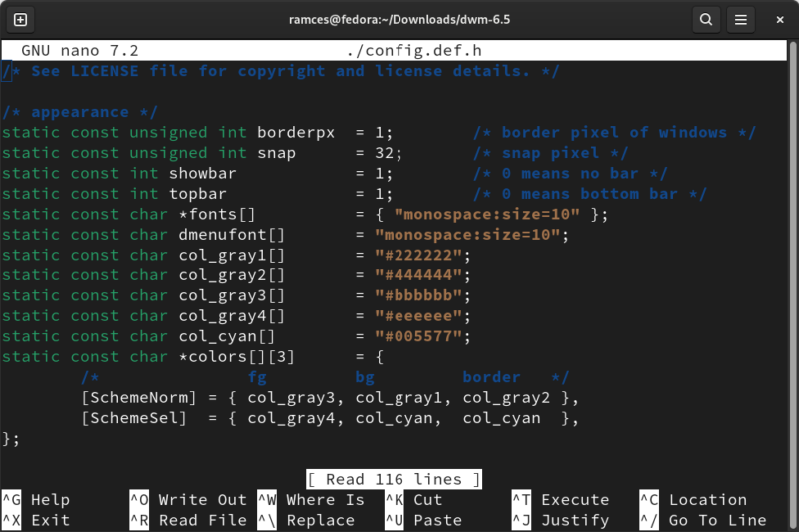
Task: Click the ^R Read File shortcut
Action: pos(188,520)
